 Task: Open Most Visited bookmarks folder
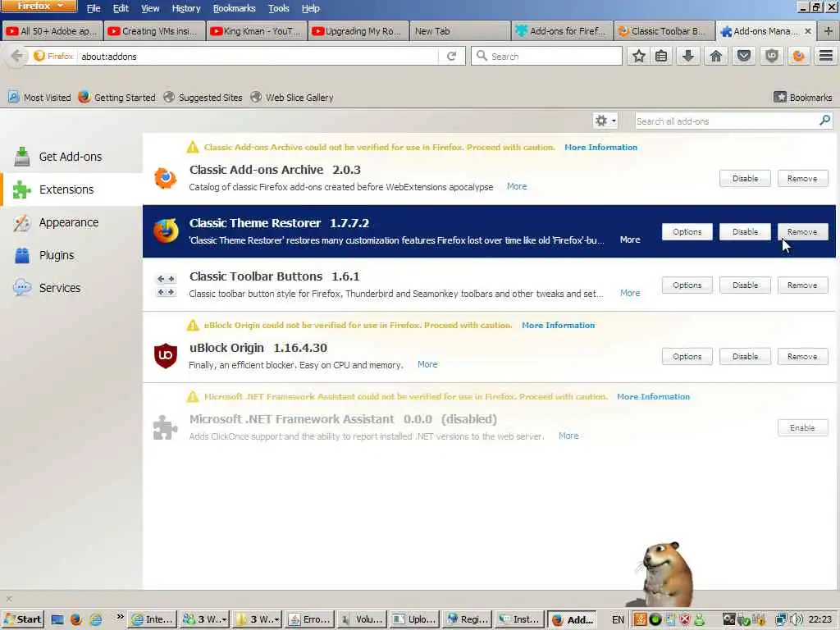(39, 97)
